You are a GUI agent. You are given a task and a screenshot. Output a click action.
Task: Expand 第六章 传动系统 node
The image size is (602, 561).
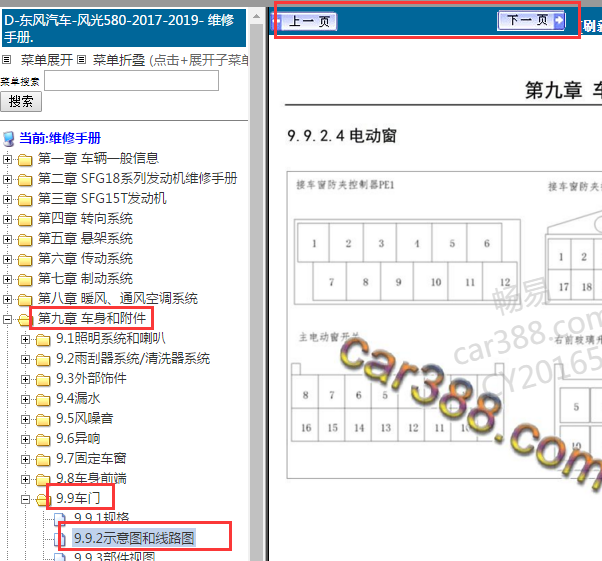(7, 259)
